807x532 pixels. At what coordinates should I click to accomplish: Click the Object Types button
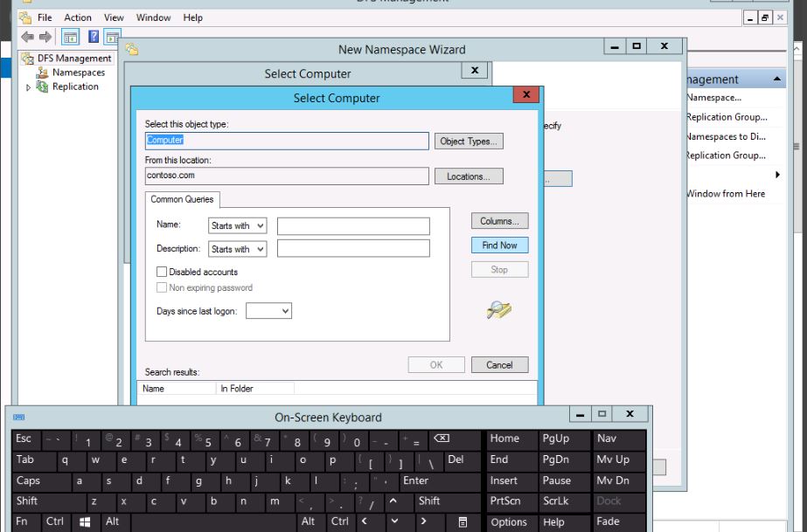pyautogui.click(x=469, y=142)
